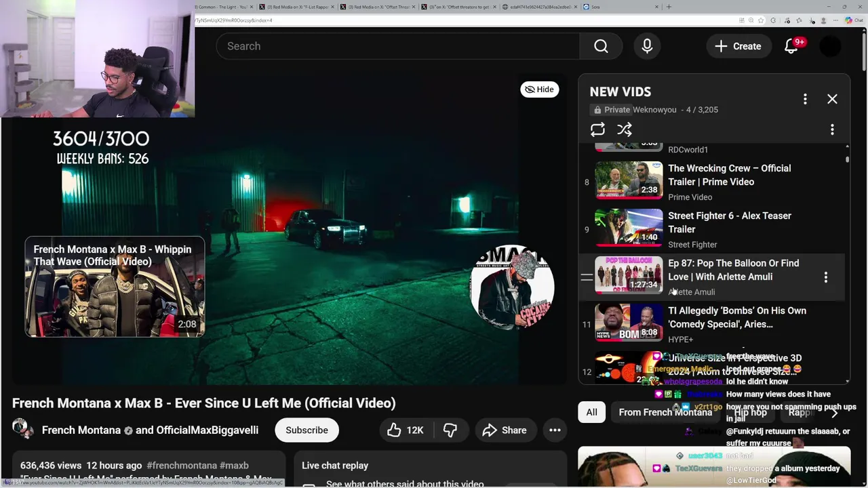Open browser Copilot Chat button
The width and height of the screenshot is (868, 488).
click(x=854, y=20)
